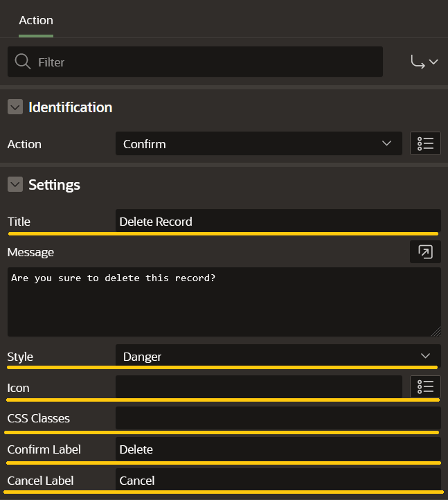Open the Action dropdown showing Confirm
Screen dimensions: 448x500
coord(258,144)
